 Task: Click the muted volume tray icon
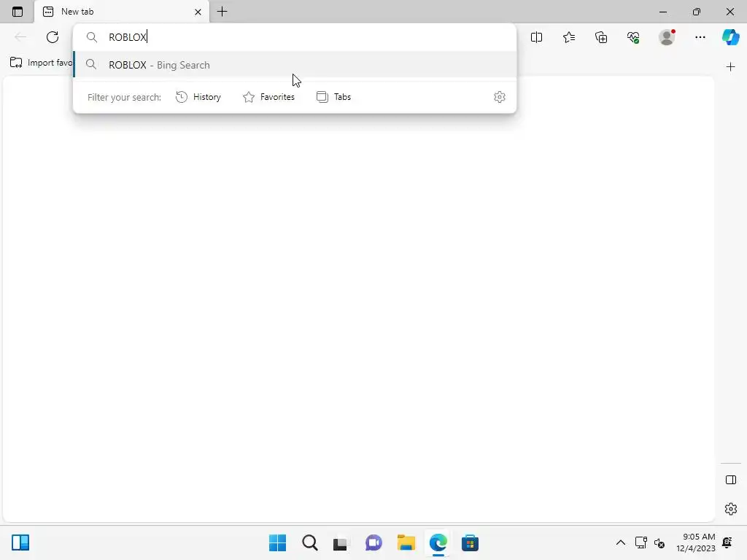pos(659,542)
